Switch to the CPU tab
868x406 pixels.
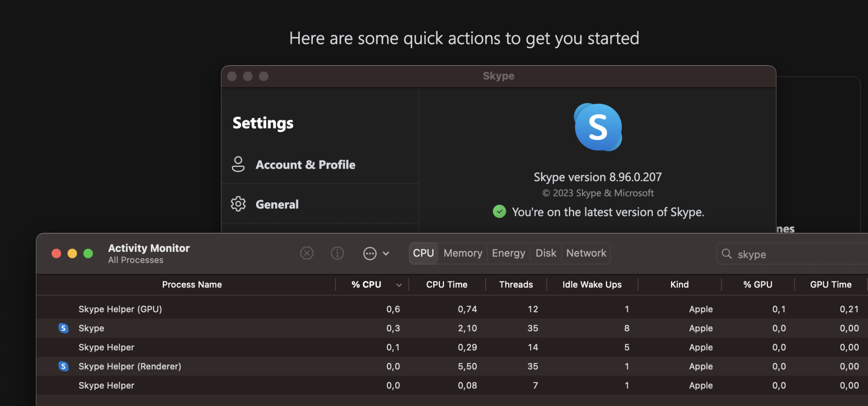click(x=423, y=253)
